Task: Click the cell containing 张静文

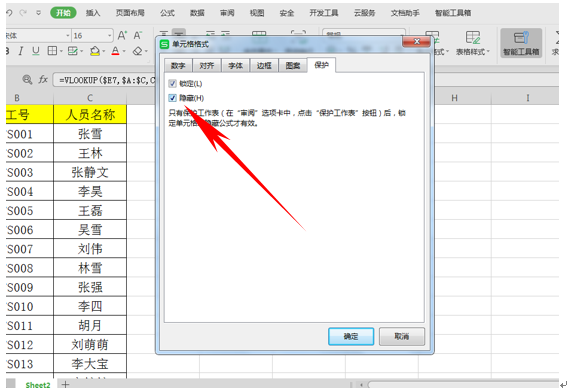Action: coord(90,172)
